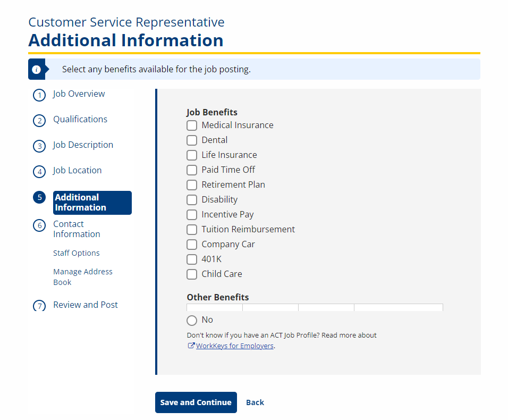The height and width of the screenshot is (420, 508).
Task: Open the Contact Information step
Action: (x=77, y=229)
